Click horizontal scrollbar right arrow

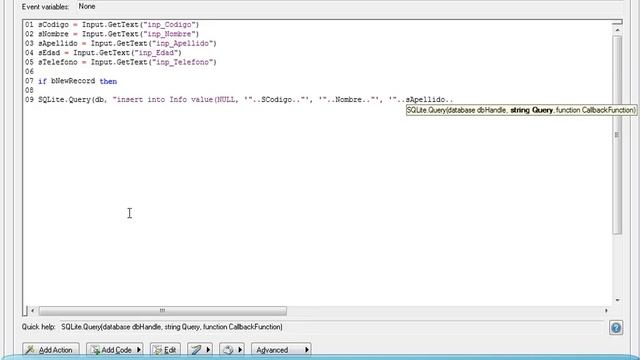(x=606, y=311)
